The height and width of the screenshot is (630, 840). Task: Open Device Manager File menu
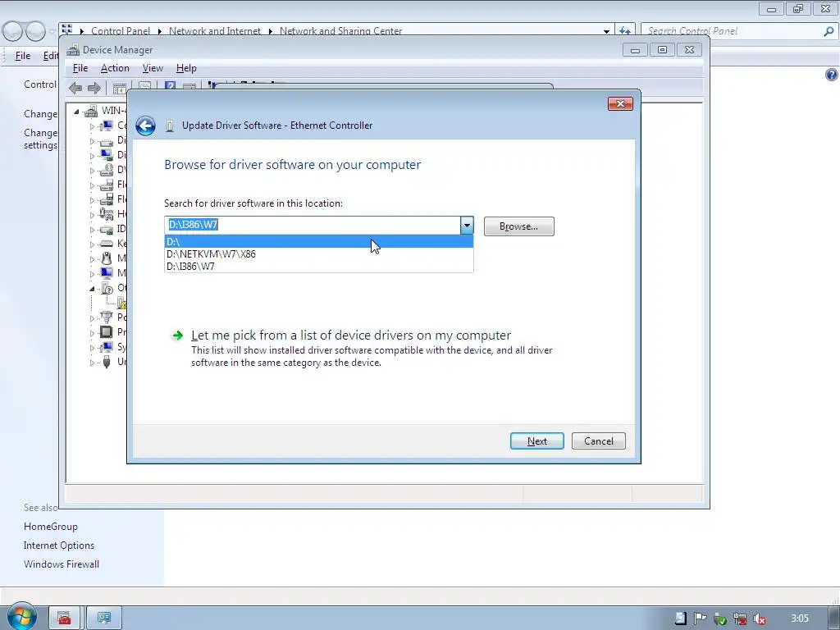click(80, 68)
